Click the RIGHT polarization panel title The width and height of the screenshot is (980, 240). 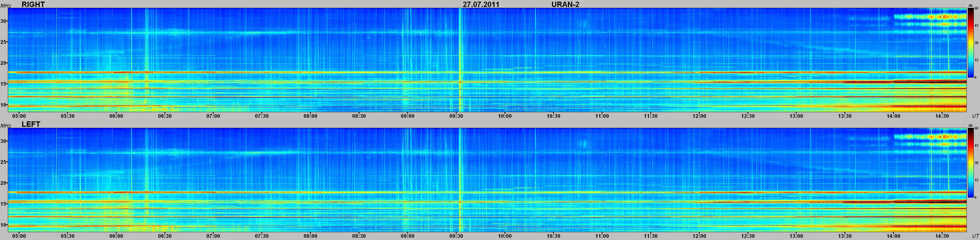[x=33, y=4]
